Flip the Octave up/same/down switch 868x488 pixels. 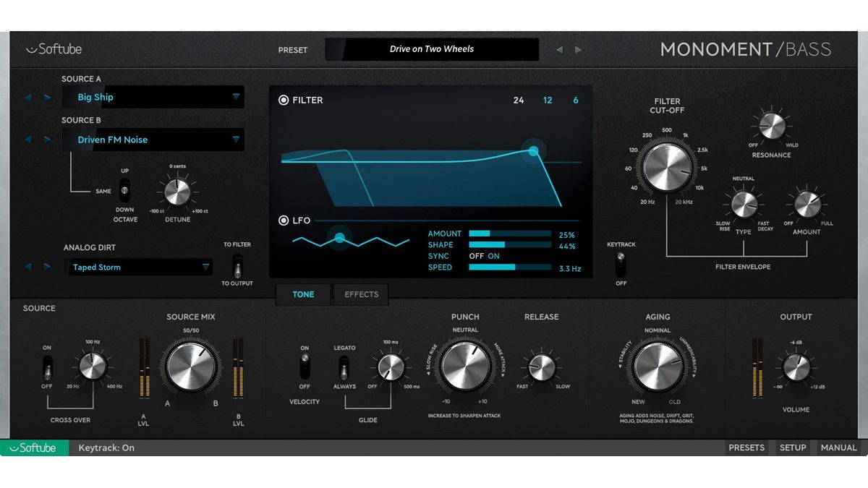point(124,192)
